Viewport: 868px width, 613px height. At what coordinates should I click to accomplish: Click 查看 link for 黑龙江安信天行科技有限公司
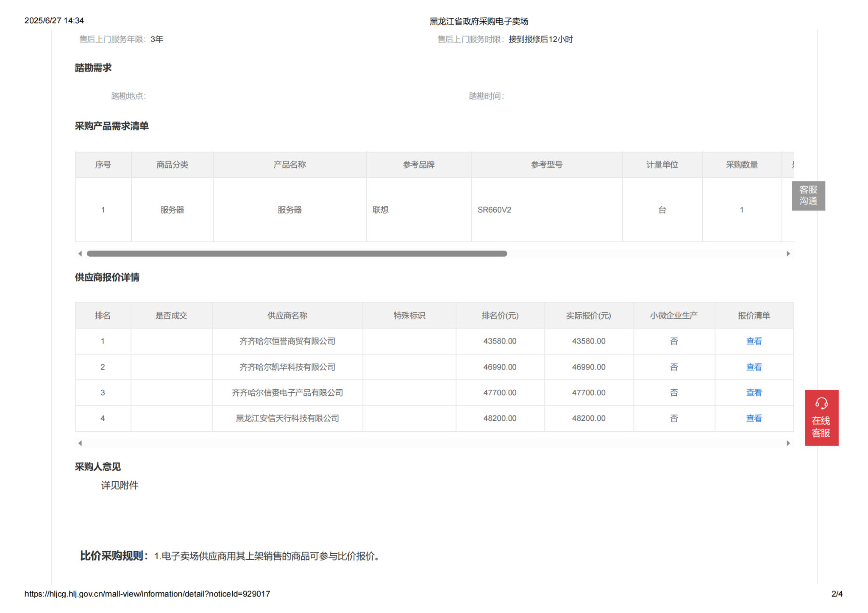coord(753,418)
